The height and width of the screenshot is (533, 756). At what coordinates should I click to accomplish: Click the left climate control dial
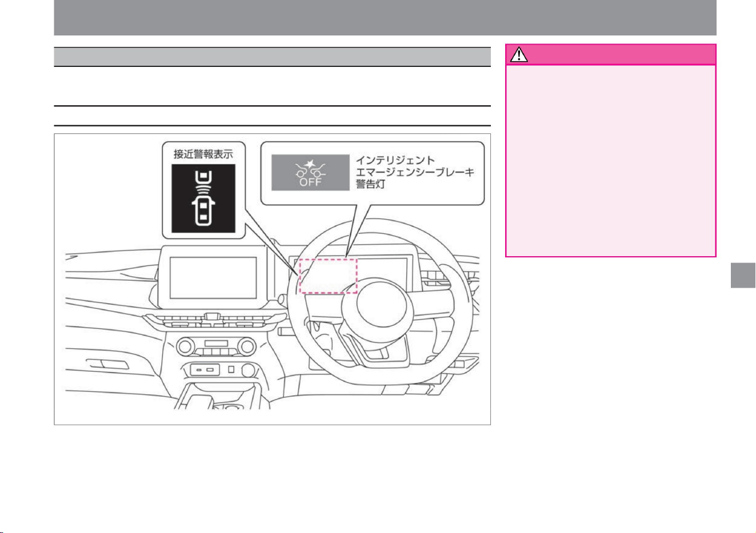tap(187, 345)
